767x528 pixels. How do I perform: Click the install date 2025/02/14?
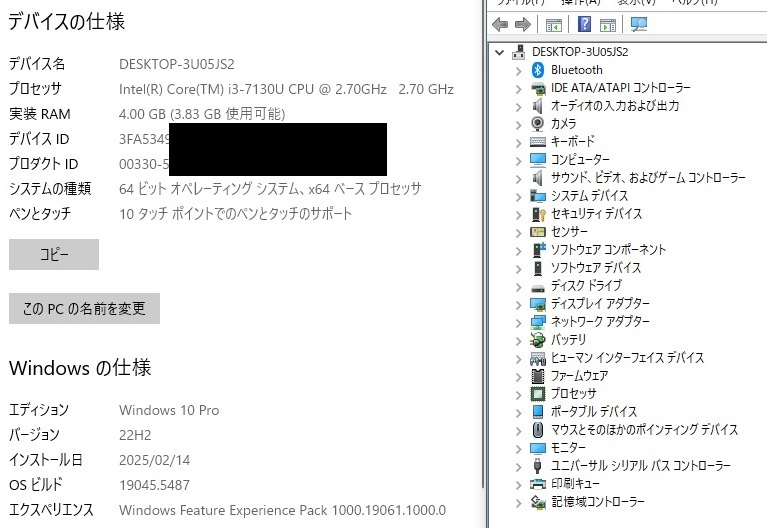click(x=155, y=460)
